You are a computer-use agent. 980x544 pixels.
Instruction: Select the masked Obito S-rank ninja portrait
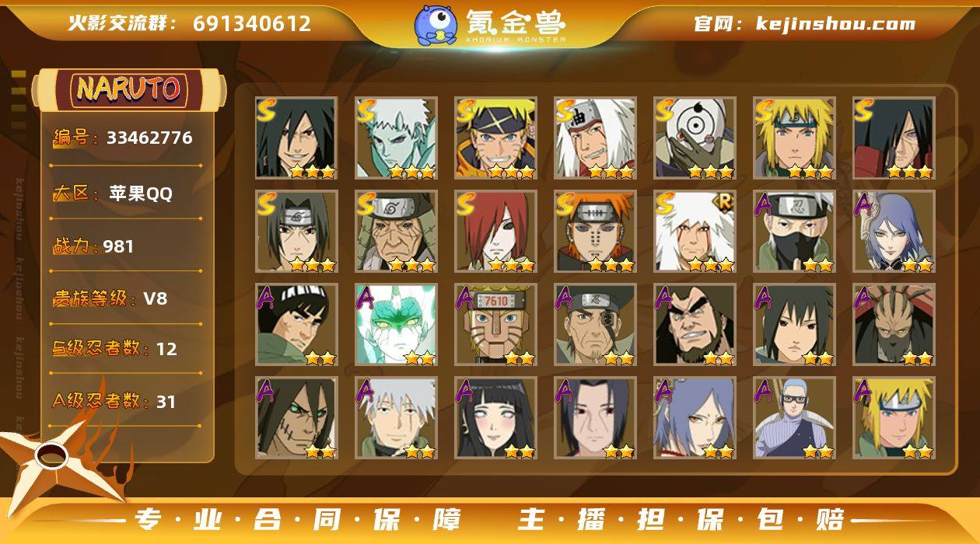pyautogui.click(x=695, y=138)
